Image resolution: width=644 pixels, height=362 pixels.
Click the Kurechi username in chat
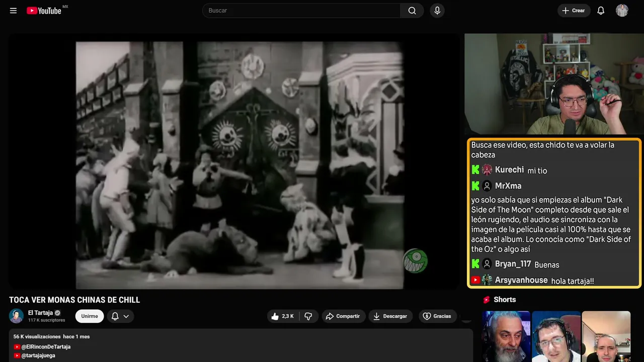point(509,170)
